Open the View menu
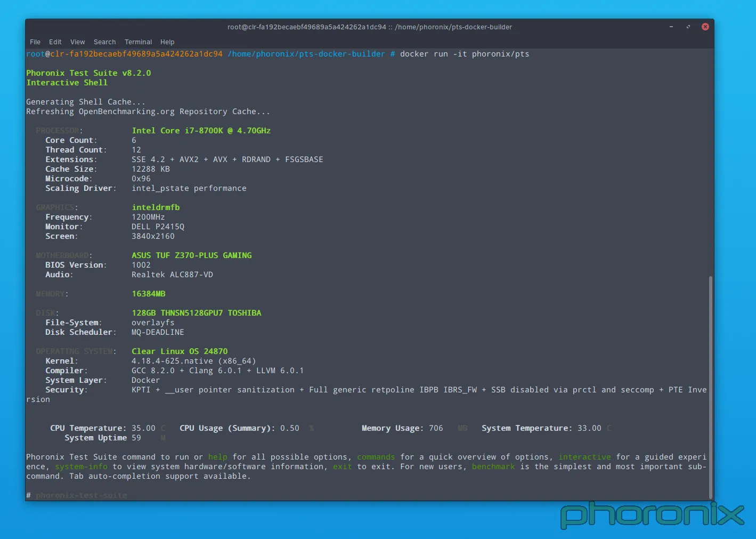Screen dimensions: 756x539 (x=78, y=42)
